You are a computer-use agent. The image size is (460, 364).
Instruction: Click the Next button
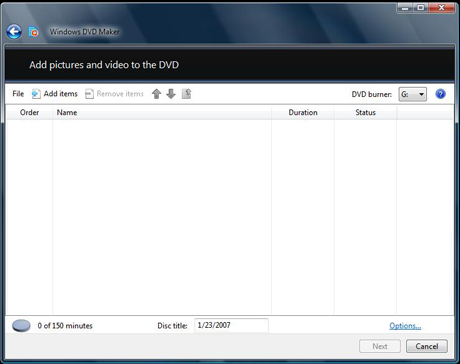click(380, 346)
